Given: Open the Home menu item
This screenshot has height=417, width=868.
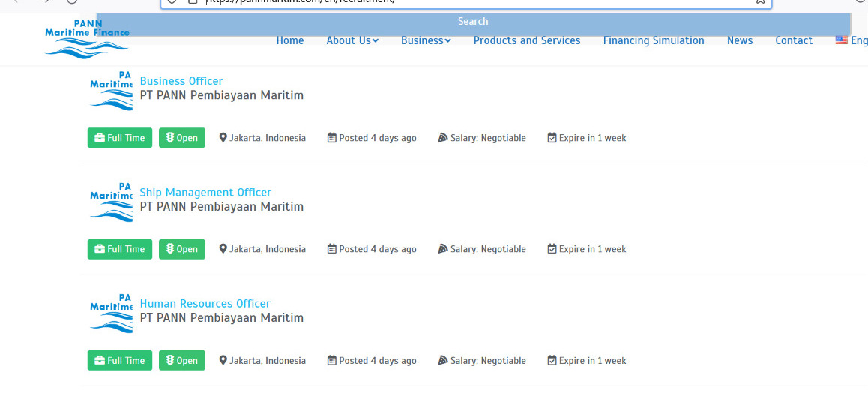Looking at the screenshot, I should (290, 40).
